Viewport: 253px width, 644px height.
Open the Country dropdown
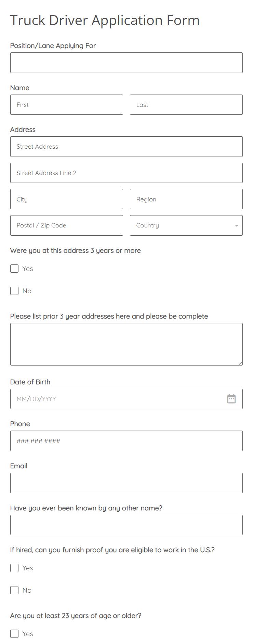tap(186, 225)
